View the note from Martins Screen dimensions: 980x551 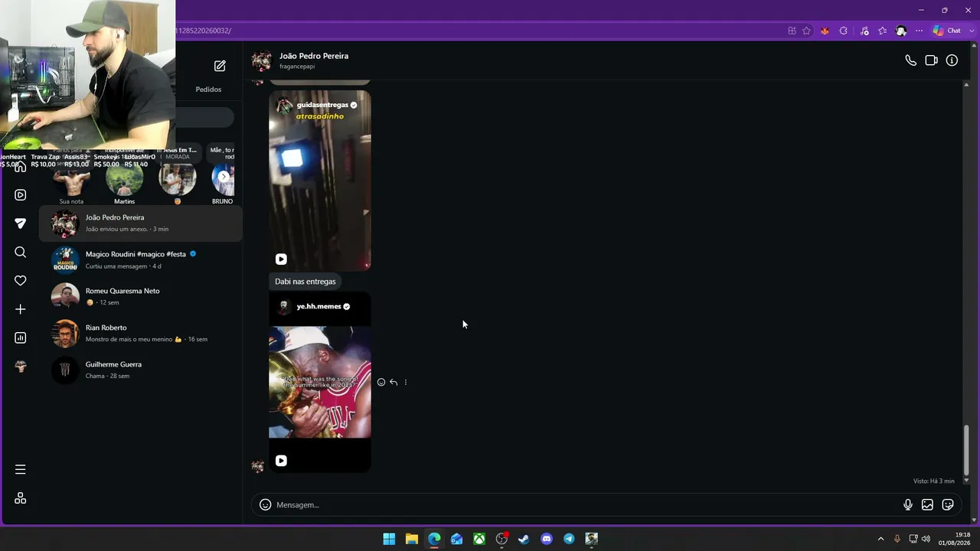(x=124, y=180)
